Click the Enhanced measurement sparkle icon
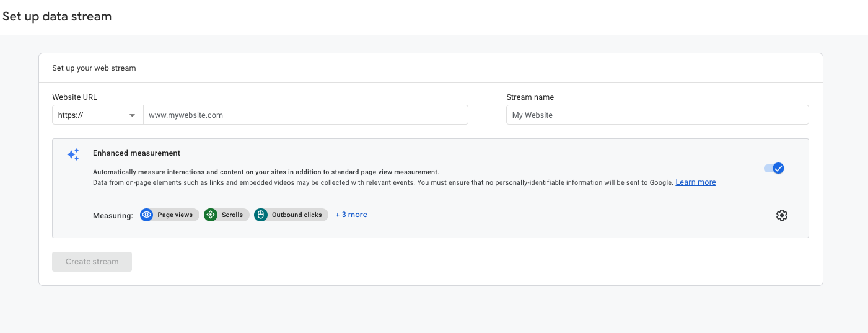This screenshot has width=868, height=333. pyautogui.click(x=73, y=154)
